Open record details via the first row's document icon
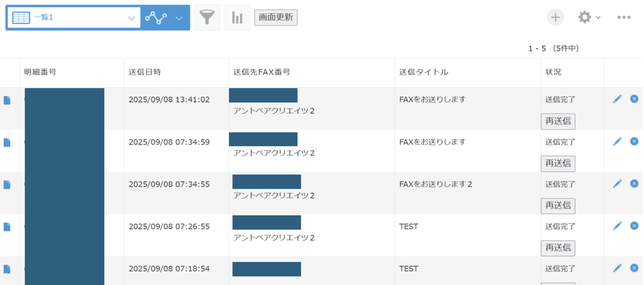644x285 pixels. coord(7,100)
